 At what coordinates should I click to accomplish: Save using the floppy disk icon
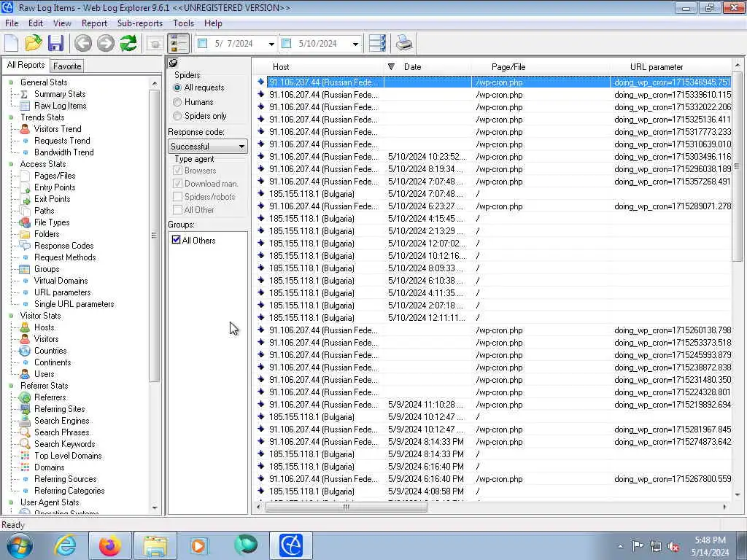pyautogui.click(x=55, y=43)
